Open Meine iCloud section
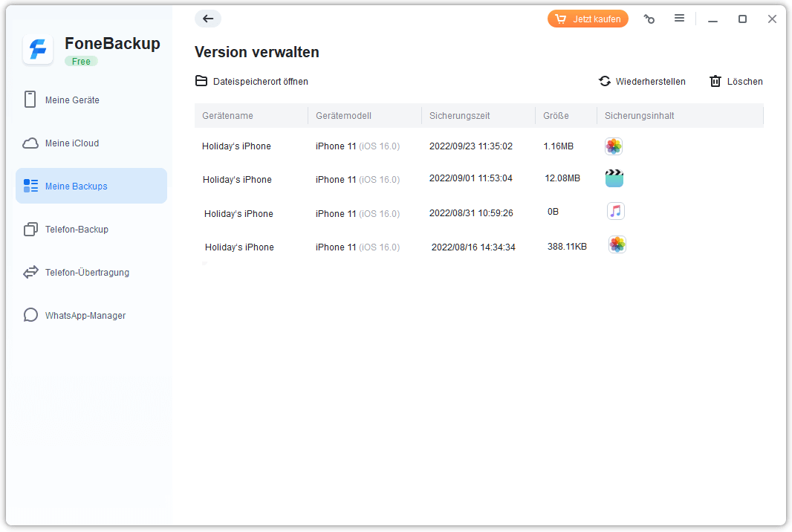 (x=91, y=143)
